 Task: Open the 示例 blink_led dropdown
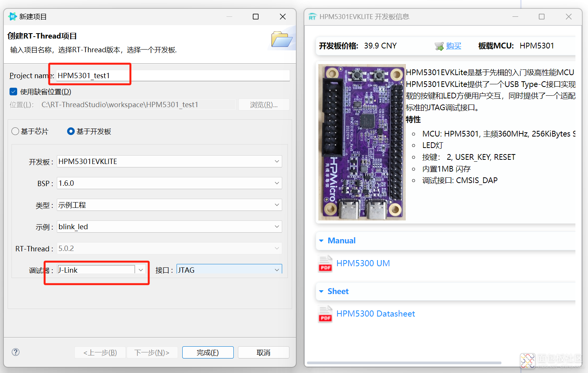point(169,227)
